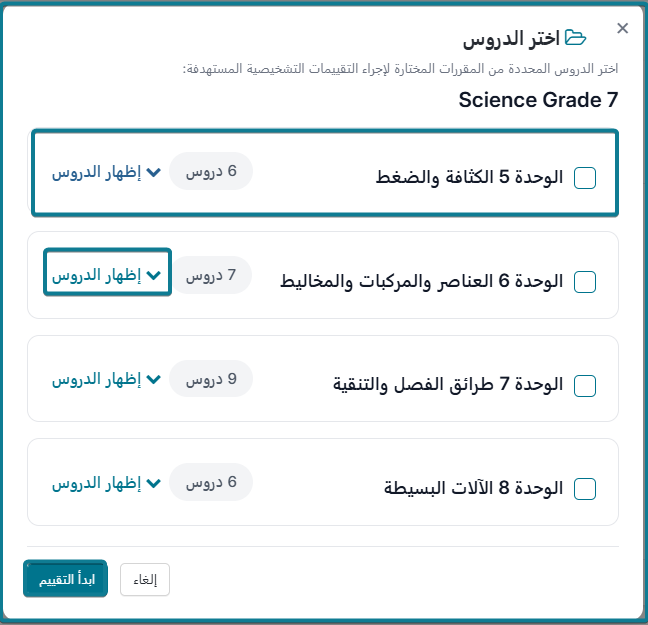Image resolution: width=648 pixels, height=625 pixels.
Task: Show lessons of unit 8 via إظهار الدروس
Action: tap(107, 483)
